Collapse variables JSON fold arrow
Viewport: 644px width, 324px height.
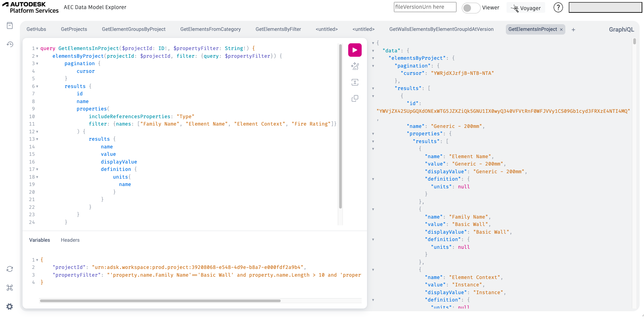(37, 260)
